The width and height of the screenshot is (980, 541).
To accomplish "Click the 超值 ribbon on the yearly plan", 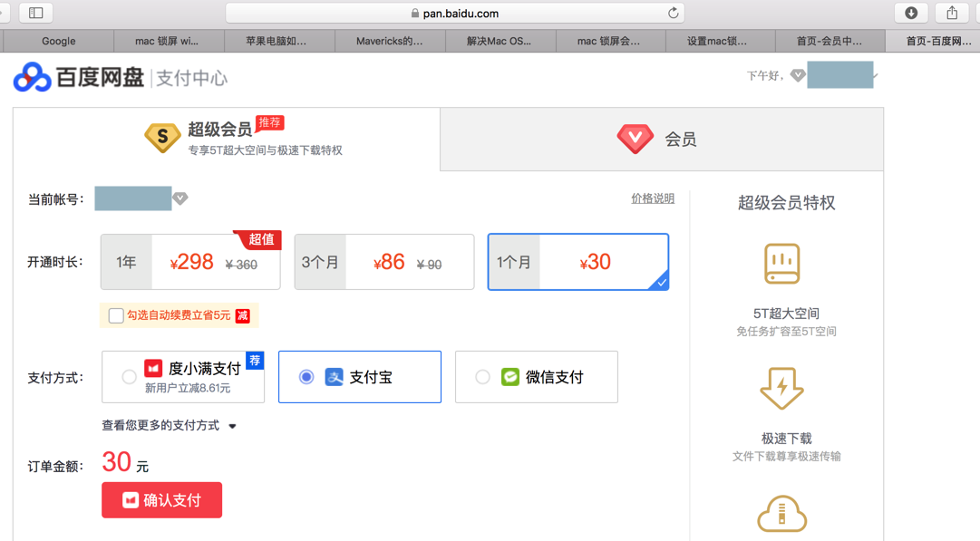I will click(x=259, y=239).
